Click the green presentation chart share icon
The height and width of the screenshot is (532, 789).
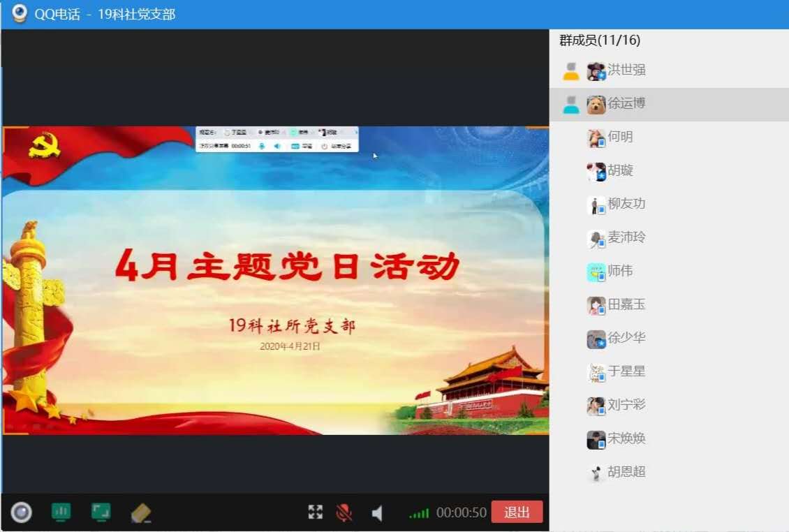point(61,512)
